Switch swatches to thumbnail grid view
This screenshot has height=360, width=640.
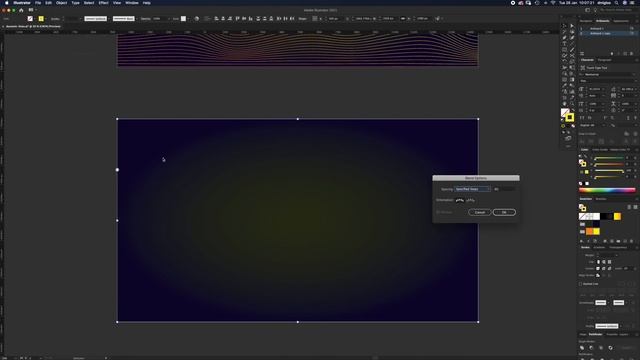click(635, 207)
